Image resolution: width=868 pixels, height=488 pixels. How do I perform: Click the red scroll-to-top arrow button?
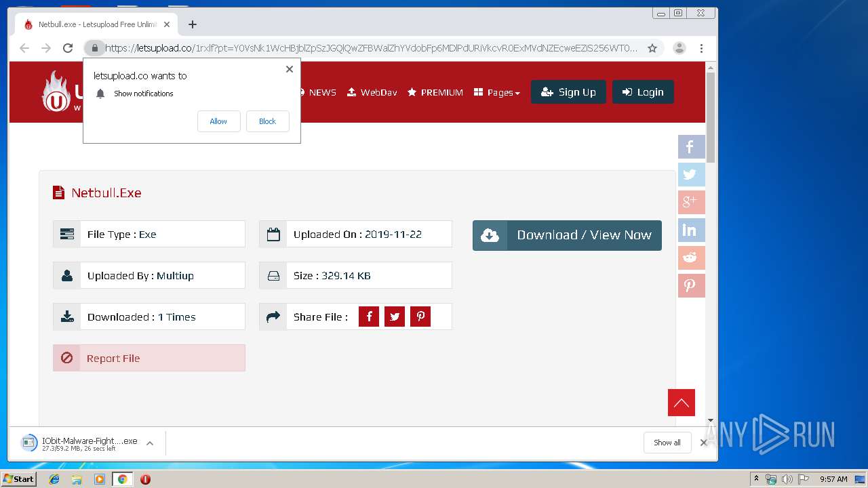682,403
